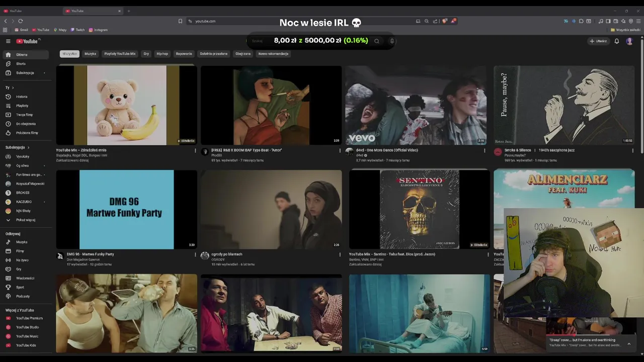Open options for Smoke & Silence jazz video

pos(632,150)
